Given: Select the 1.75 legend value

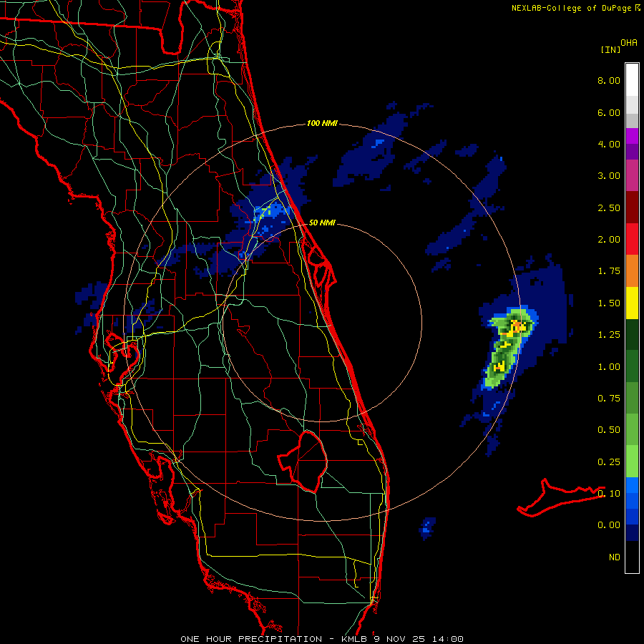Looking at the screenshot, I should pos(609,271).
